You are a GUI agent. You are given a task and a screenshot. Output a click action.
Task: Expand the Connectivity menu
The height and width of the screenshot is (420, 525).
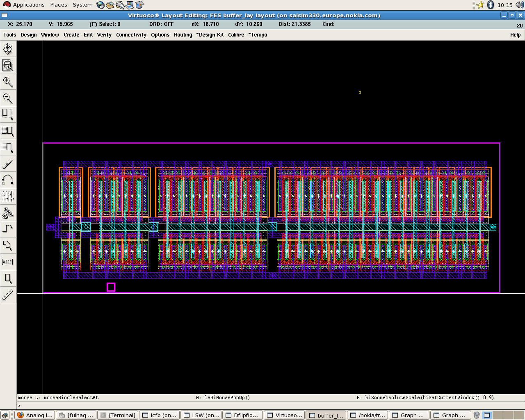point(131,35)
